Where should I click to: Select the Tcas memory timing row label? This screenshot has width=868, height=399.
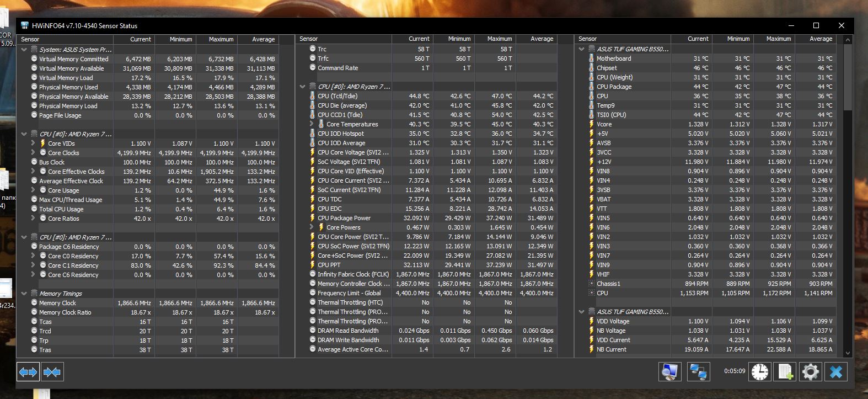(45, 322)
